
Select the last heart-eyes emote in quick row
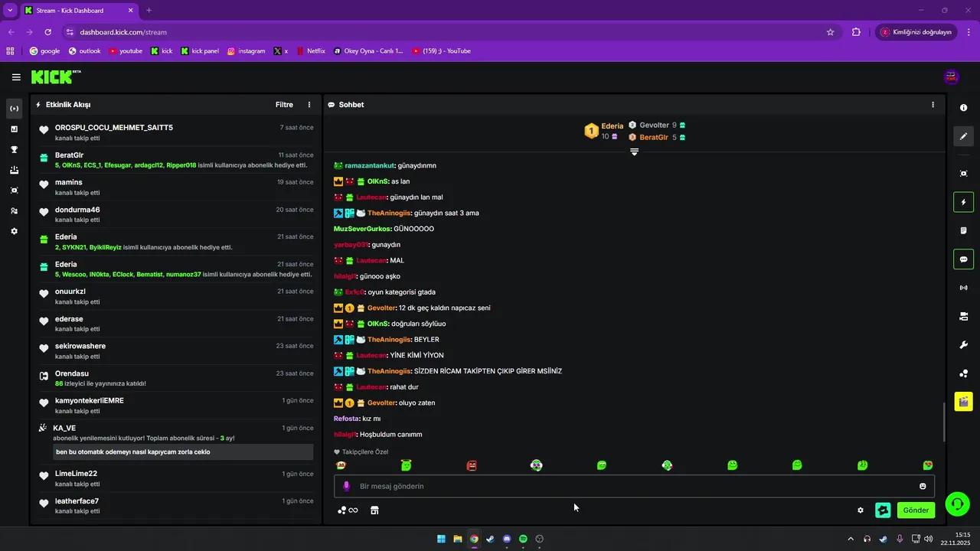tap(928, 465)
